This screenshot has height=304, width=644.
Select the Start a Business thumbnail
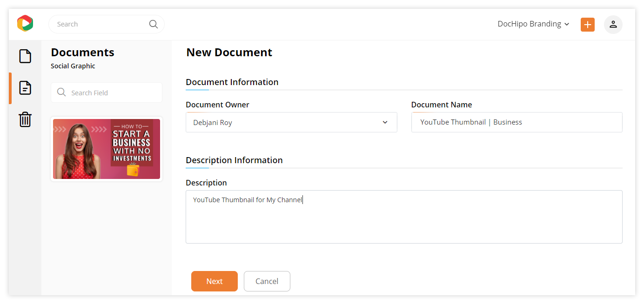tap(107, 149)
